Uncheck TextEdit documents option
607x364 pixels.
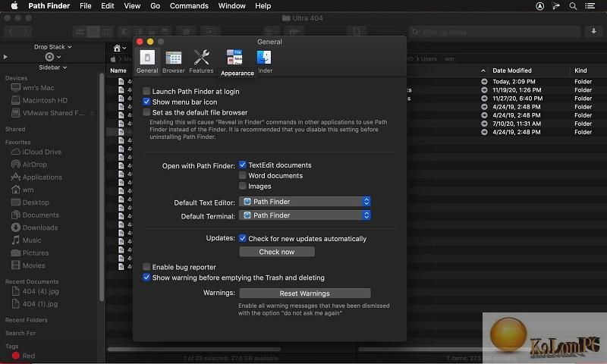pos(242,165)
